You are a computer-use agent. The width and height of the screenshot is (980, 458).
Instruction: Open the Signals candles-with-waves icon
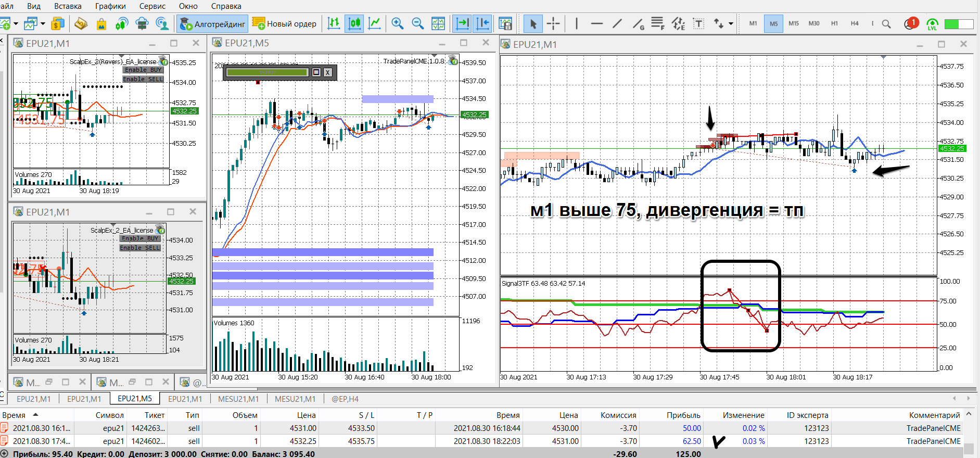(x=122, y=23)
